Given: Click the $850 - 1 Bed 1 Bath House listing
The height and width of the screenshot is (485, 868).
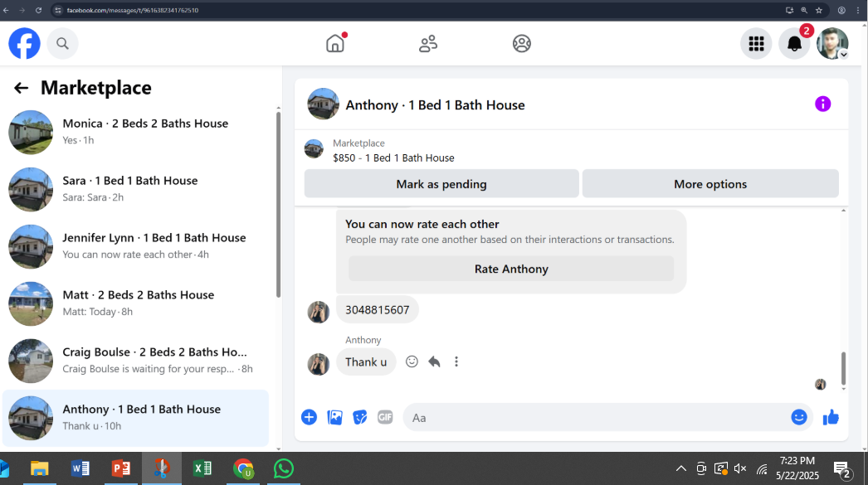Looking at the screenshot, I should [x=393, y=158].
